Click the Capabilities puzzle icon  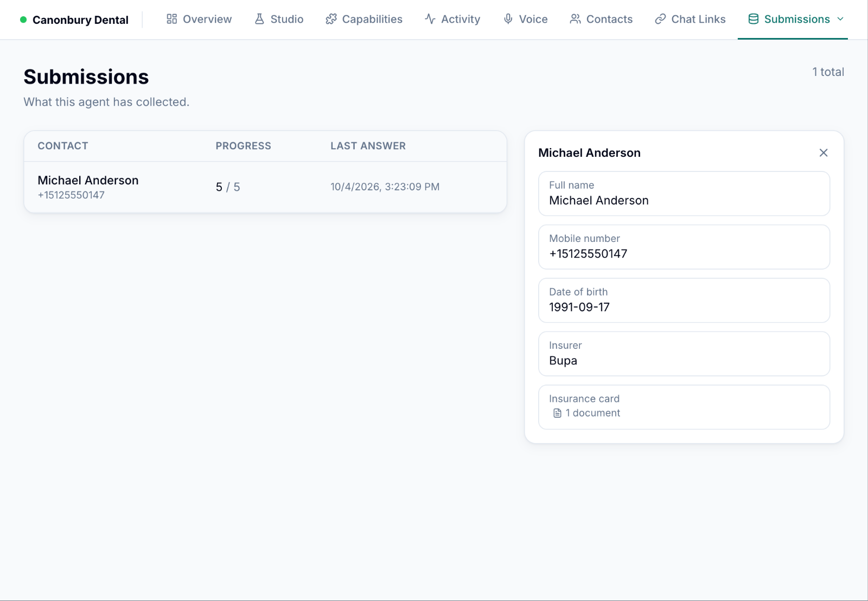331,19
